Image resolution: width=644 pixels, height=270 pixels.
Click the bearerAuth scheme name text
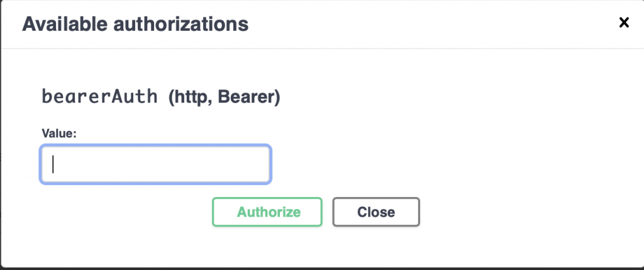pyautogui.click(x=99, y=98)
